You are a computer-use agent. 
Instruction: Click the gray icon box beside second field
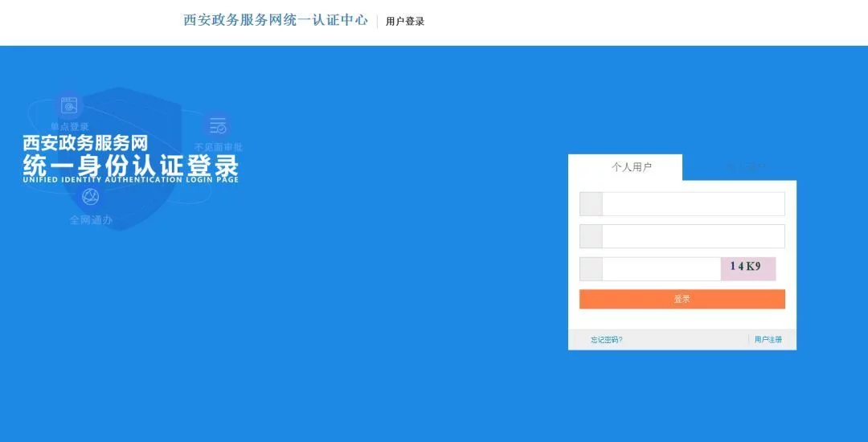click(x=592, y=236)
